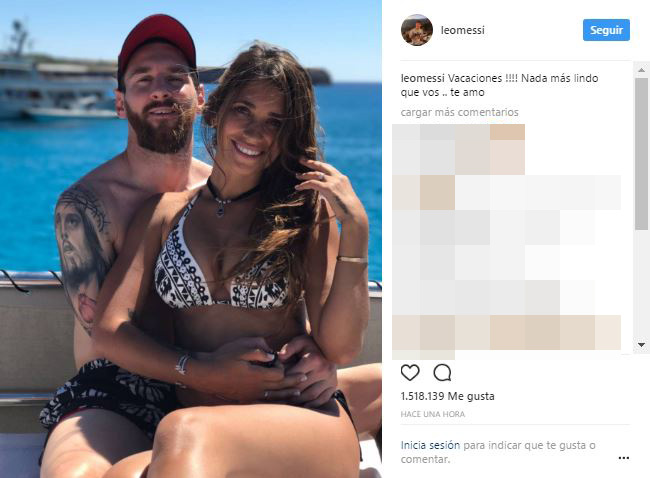Click inside the blurred comments list
Screen dimensions: 650x478
tap(507, 240)
